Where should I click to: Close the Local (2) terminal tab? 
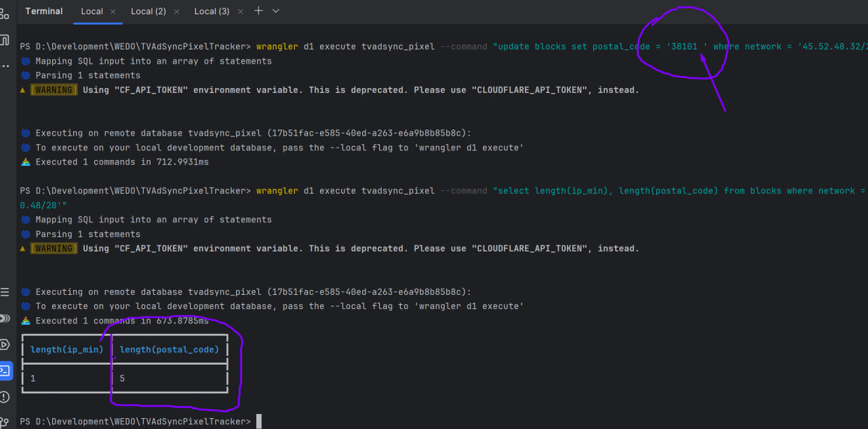pos(176,12)
